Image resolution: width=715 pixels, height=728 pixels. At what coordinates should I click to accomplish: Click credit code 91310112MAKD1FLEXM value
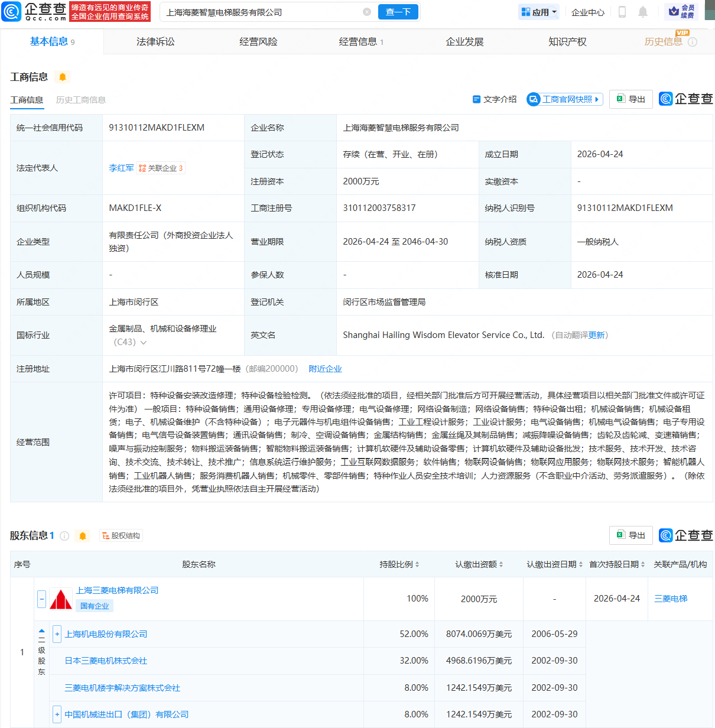(x=157, y=128)
